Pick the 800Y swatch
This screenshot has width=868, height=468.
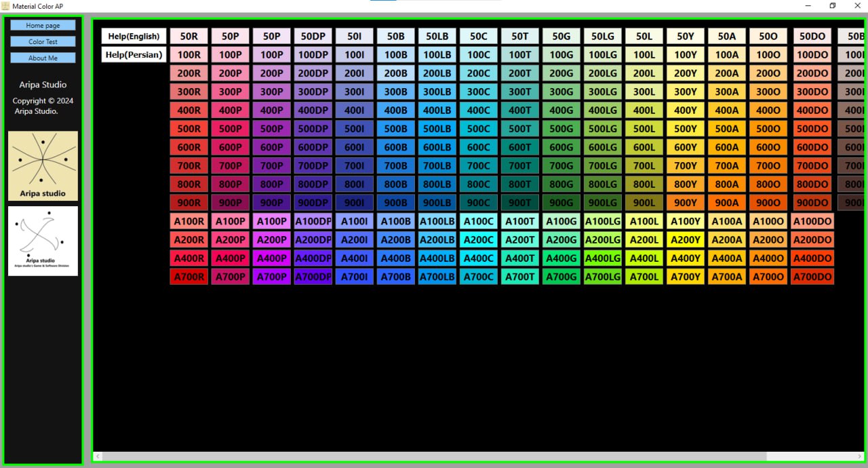[686, 184]
